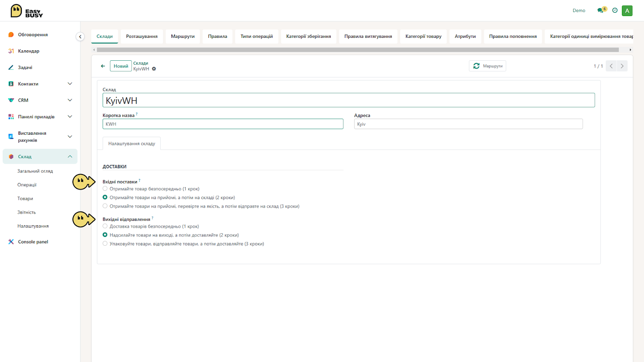Switch to the Маршрути tab
Viewport: 644px width, 362px height.
pyautogui.click(x=183, y=36)
